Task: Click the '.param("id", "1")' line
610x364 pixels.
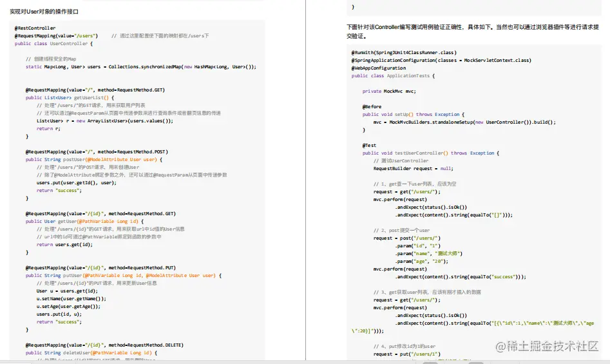Action: point(418,245)
